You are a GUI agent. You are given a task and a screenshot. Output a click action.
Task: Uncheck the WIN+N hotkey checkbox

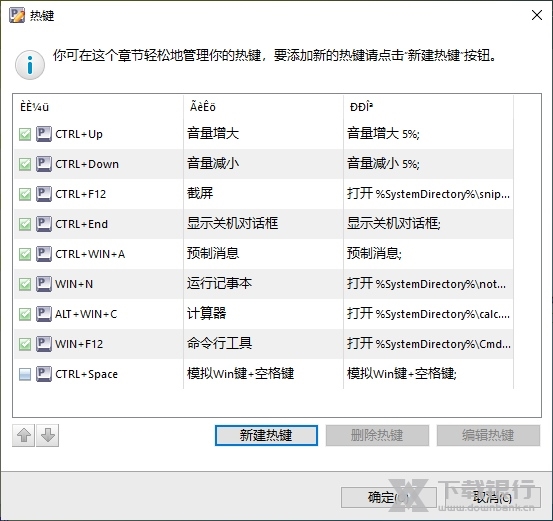[25, 284]
